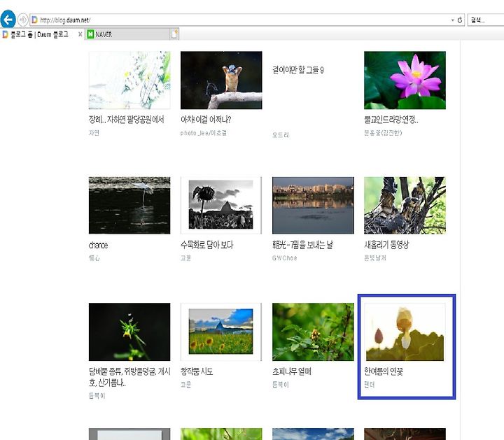Go back with the blue arrow button
This screenshot has height=440, width=504.
pyautogui.click(x=8, y=20)
